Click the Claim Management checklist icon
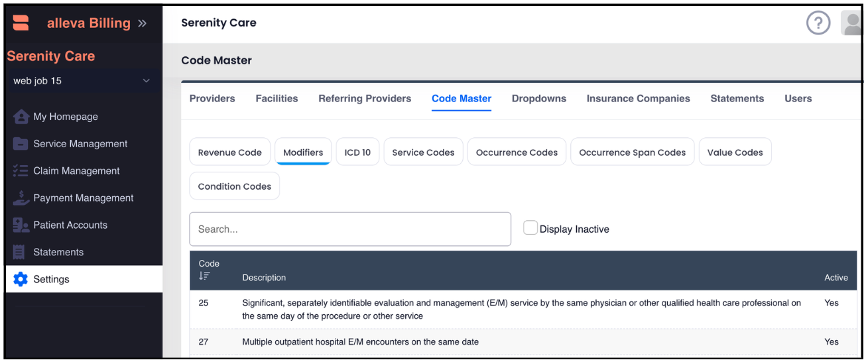The width and height of the screenshot is (868, 362). point(21,171)
